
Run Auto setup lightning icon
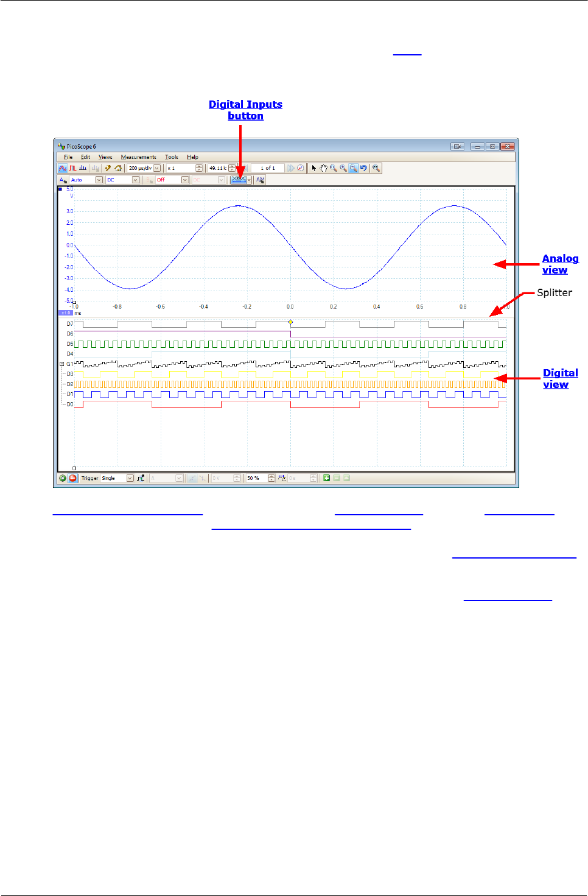(108, 168)
